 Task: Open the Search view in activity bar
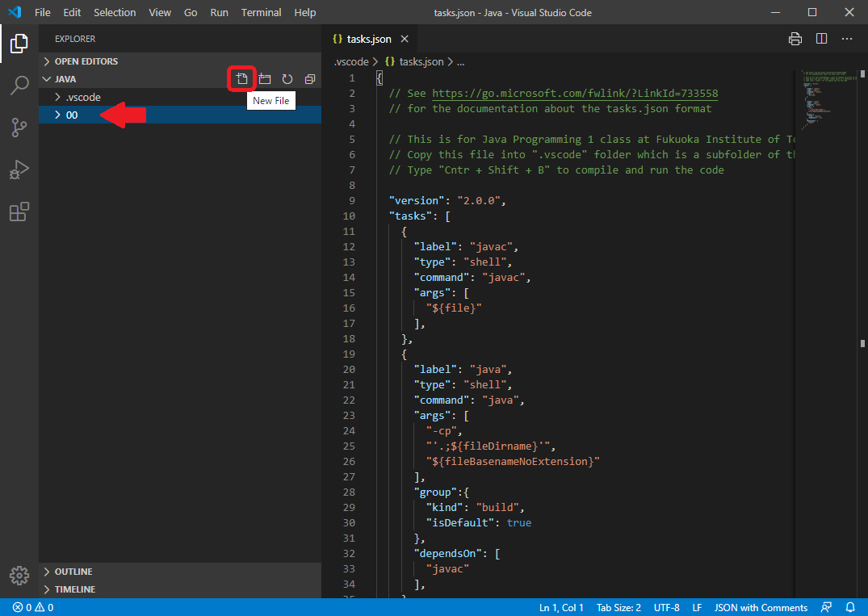(x=19, y=86)
